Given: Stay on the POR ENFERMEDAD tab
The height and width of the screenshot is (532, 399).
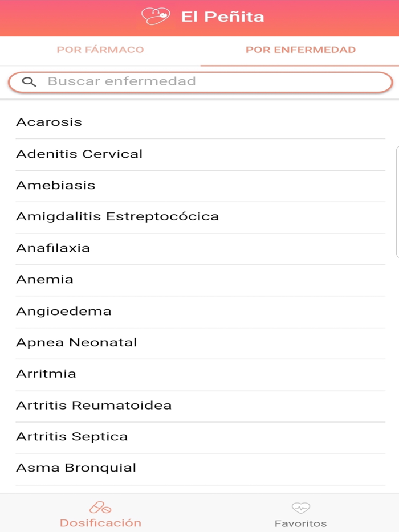Looking at the screenshot, I should [x=301, y=50].
